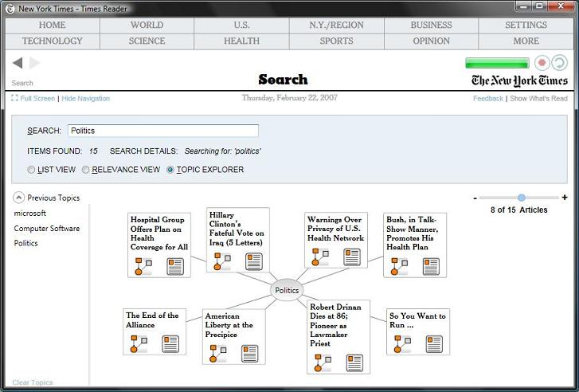
Task: Open article icon on Hillary Clinton card
Action: click(254, 261)
